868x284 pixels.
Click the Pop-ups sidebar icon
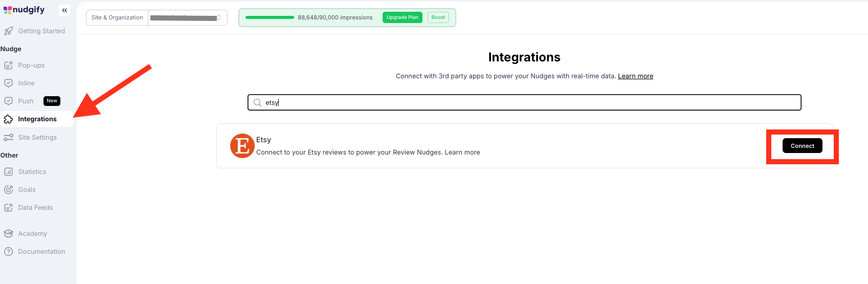point(8,65)
